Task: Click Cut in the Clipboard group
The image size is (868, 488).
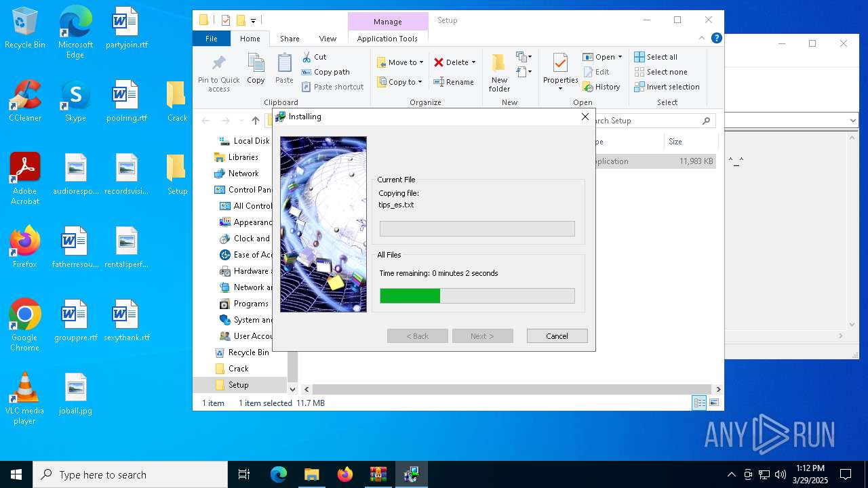Action: tap(314, 57)
